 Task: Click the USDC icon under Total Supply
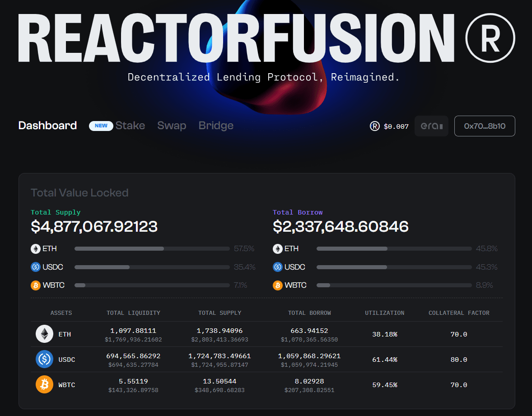(36, 267)
